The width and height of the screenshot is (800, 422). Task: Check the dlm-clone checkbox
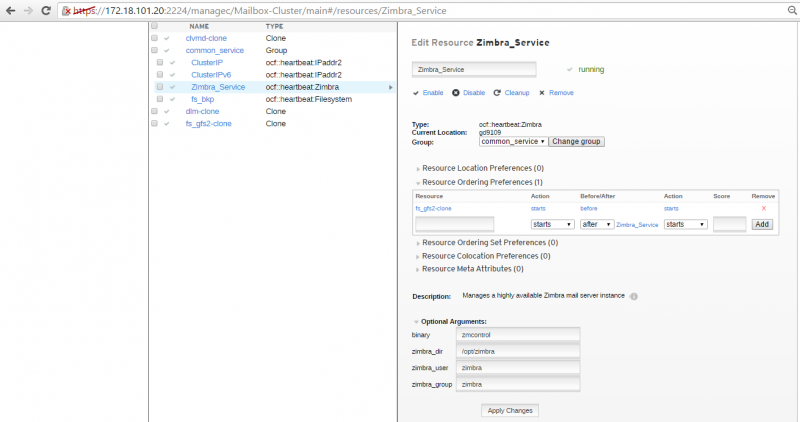[x=155, y=111]
